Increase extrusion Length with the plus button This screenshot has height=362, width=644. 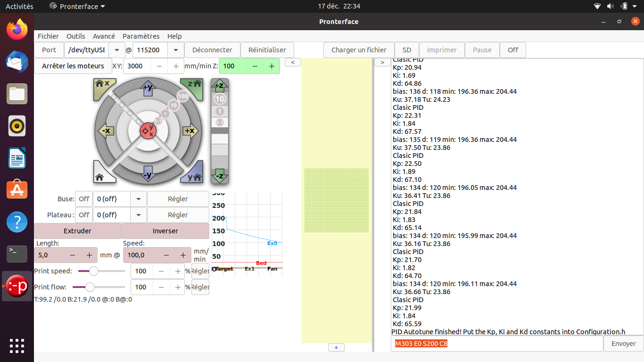(89, 255)
